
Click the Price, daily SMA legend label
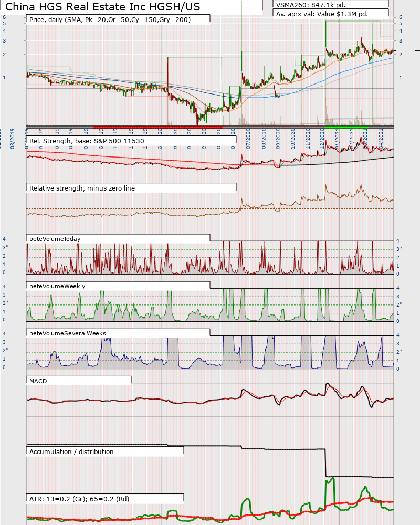click(110, 20)
